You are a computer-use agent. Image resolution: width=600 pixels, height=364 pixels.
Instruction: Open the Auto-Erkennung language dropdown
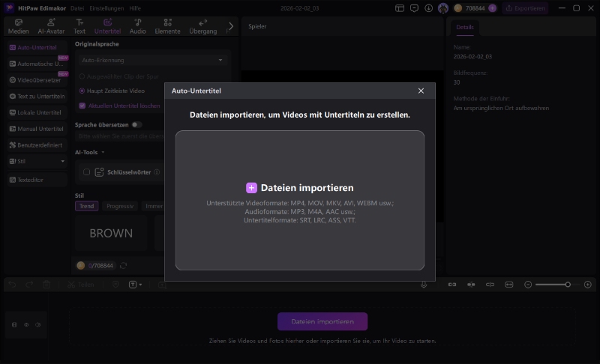(151, 60)
